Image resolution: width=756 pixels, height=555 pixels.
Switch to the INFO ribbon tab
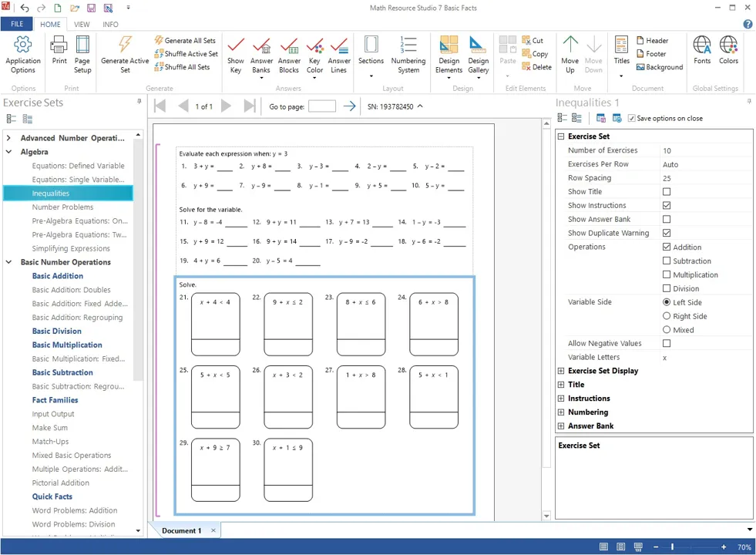(x=110, y=24)
